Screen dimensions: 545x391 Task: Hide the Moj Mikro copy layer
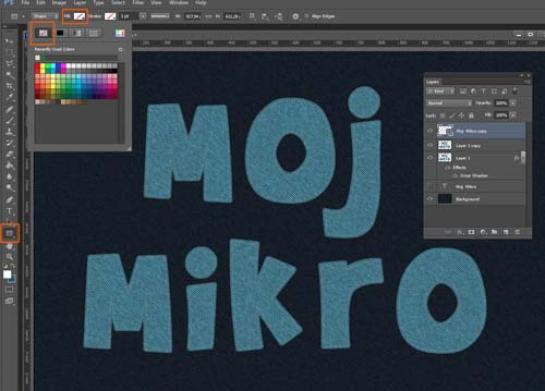[430, 131]
